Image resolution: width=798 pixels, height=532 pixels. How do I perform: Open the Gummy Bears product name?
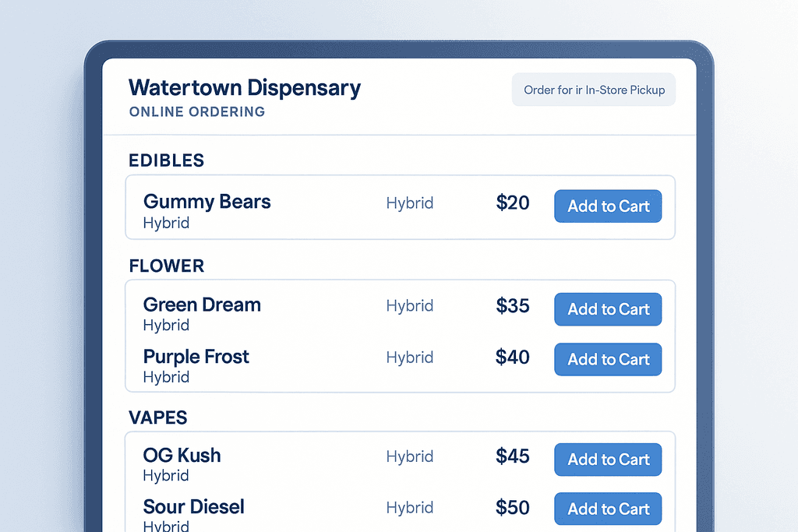pyautogui.click(x=207, y=202)
